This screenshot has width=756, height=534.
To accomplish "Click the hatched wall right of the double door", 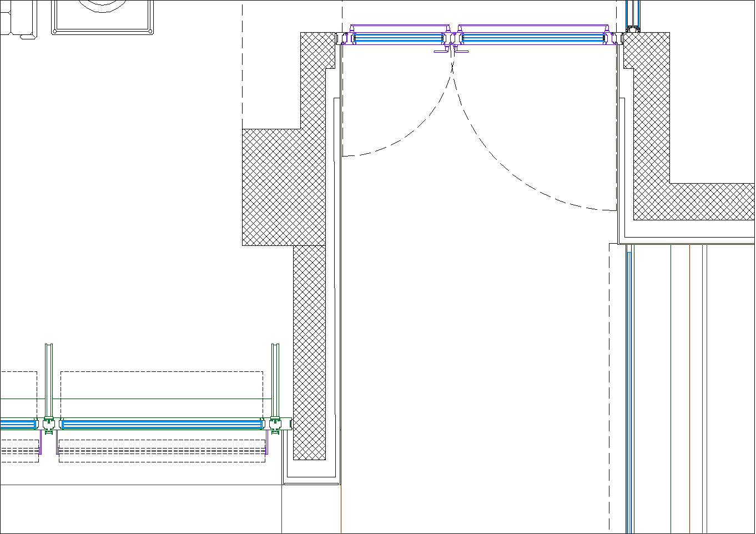I will click(x=651, y=122).
